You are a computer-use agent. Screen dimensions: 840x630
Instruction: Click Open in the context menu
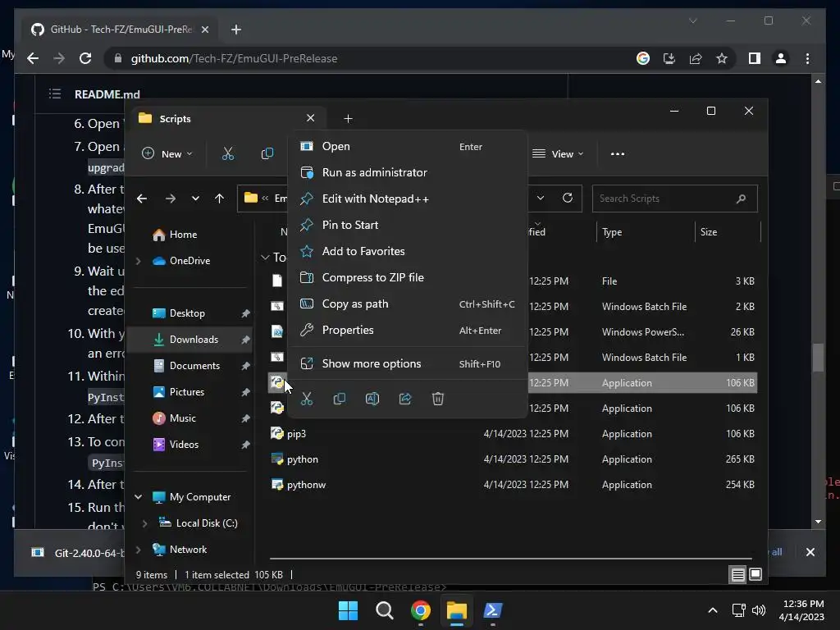pyautogui.click(x=407, y=146)
